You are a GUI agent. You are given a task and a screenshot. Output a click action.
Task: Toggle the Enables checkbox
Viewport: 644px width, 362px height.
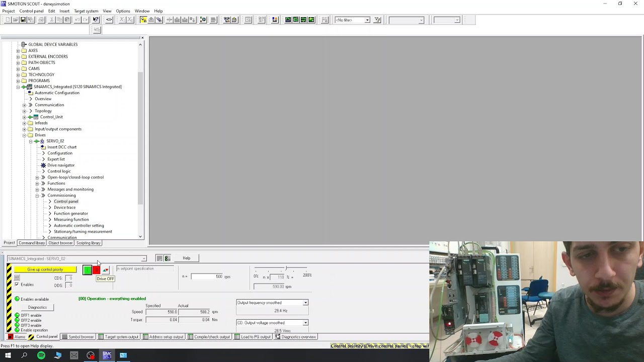(x=17, y=285)
